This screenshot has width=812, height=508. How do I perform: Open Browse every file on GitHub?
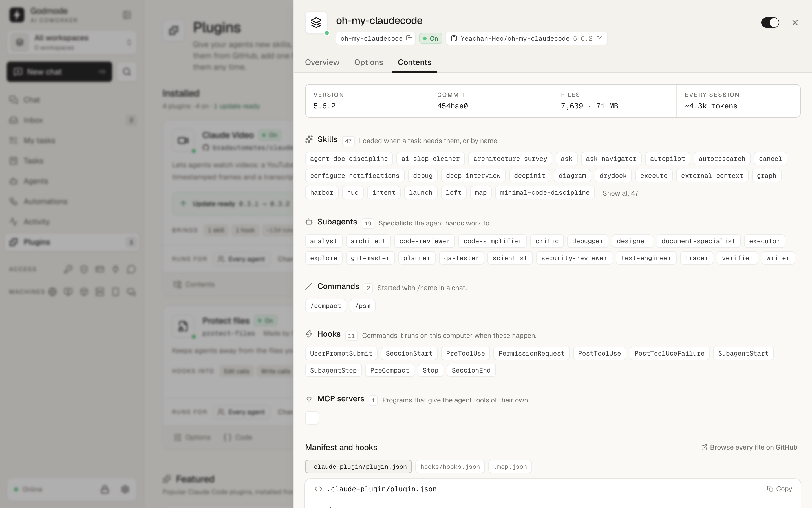click(749, 447)
